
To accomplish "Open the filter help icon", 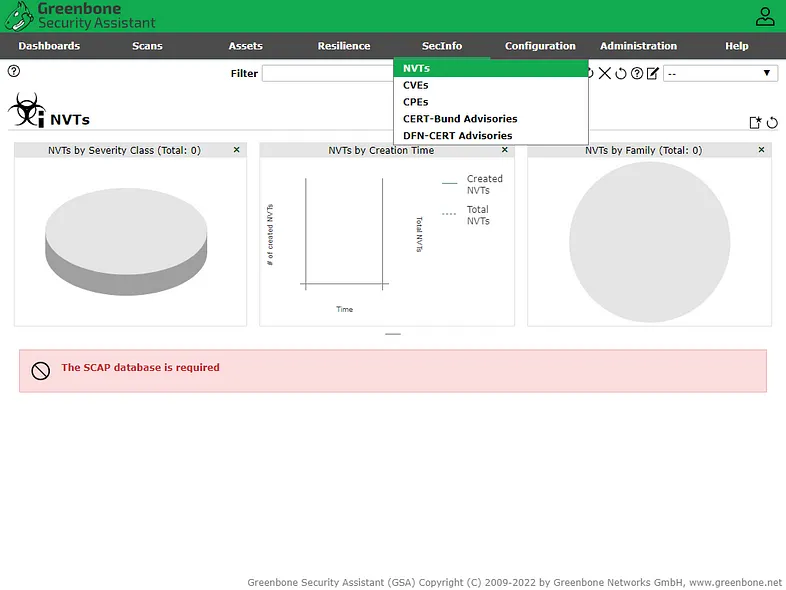I will (x=637, y=74).
